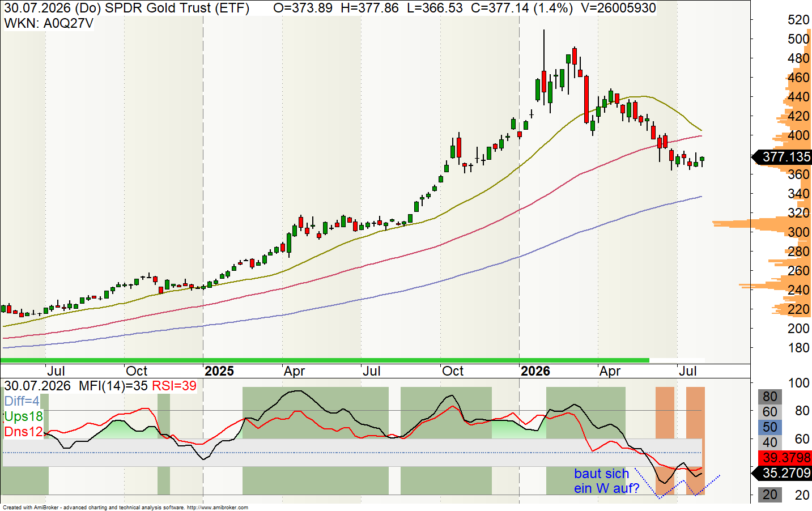Image resolution: width=812 pixels, height=511 pixels.
Task: Click the red RSI value label "39.3798"
Action: coord(786,458)
